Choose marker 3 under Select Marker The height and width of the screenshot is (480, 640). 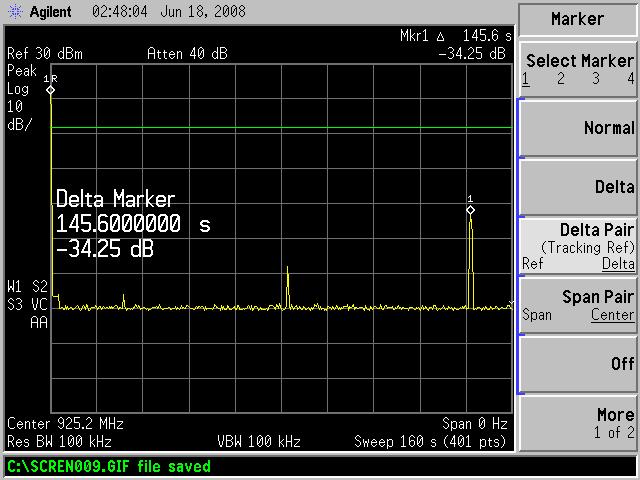(597, 79)
